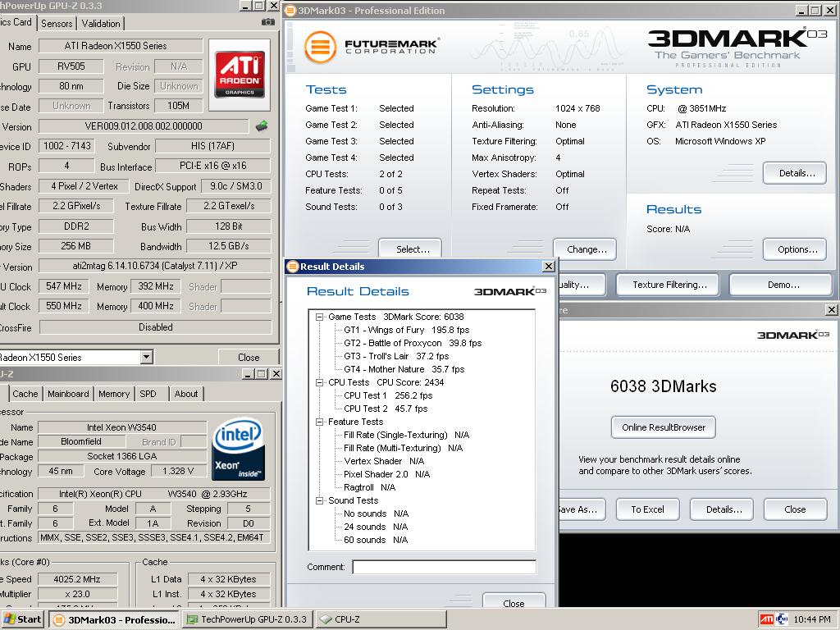
Task: Select GT3 - Troll's Lair row
Action: 396,356
